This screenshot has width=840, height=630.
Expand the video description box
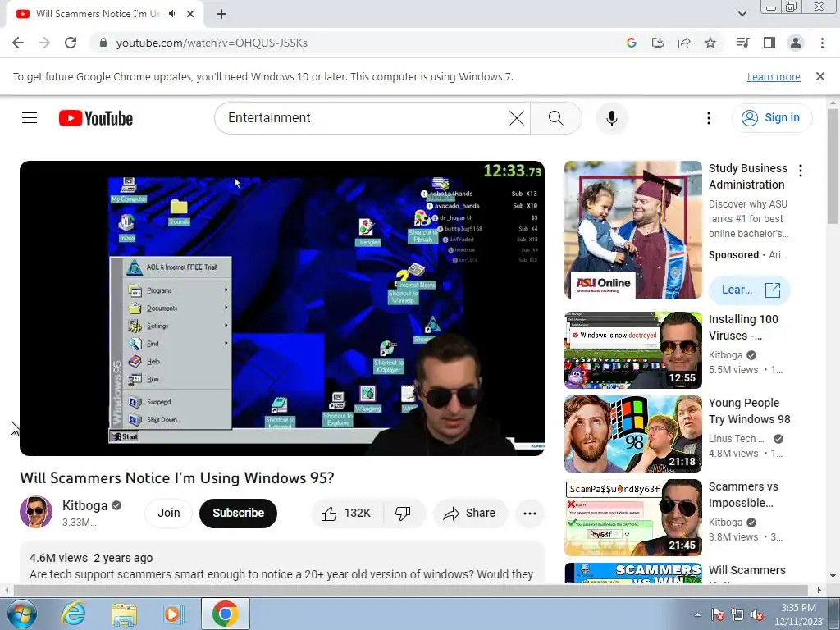[x=282, y=563]
